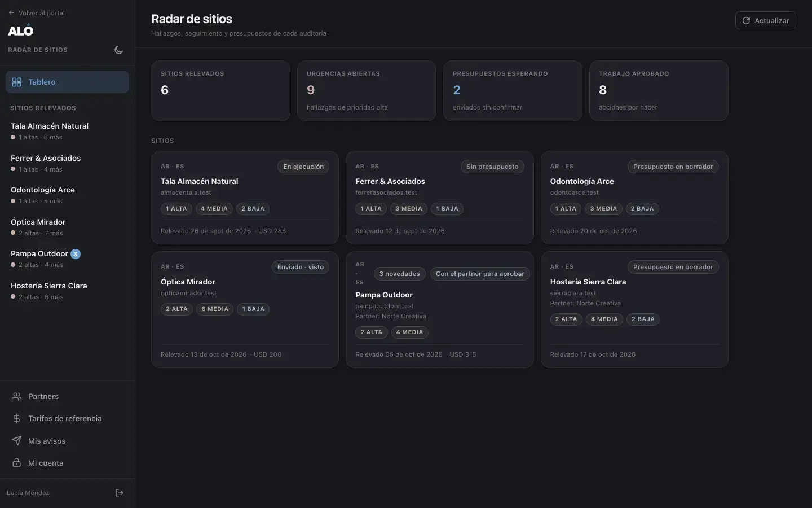Click Relevado 20 de oct de 2026

click(594, 231)
